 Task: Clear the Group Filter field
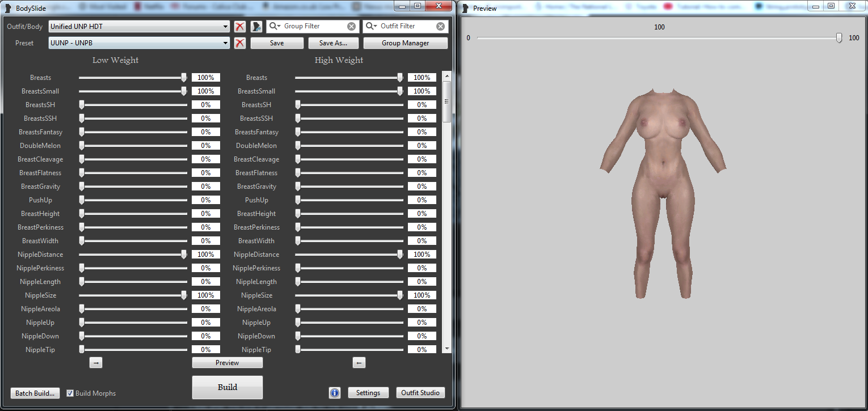[x=352, y=27]
